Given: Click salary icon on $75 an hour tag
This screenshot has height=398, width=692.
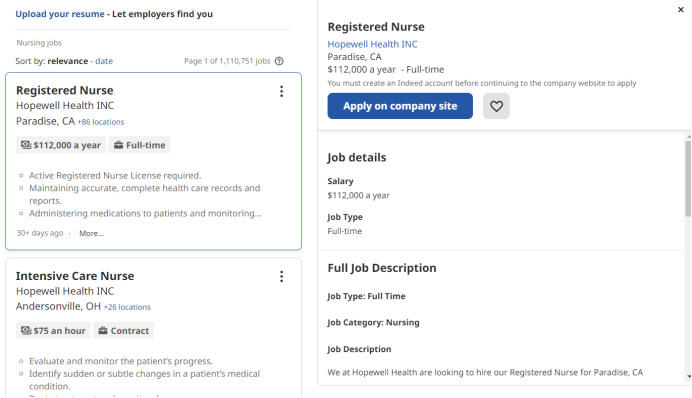Looking at the screenshot, I should point(26,330).
